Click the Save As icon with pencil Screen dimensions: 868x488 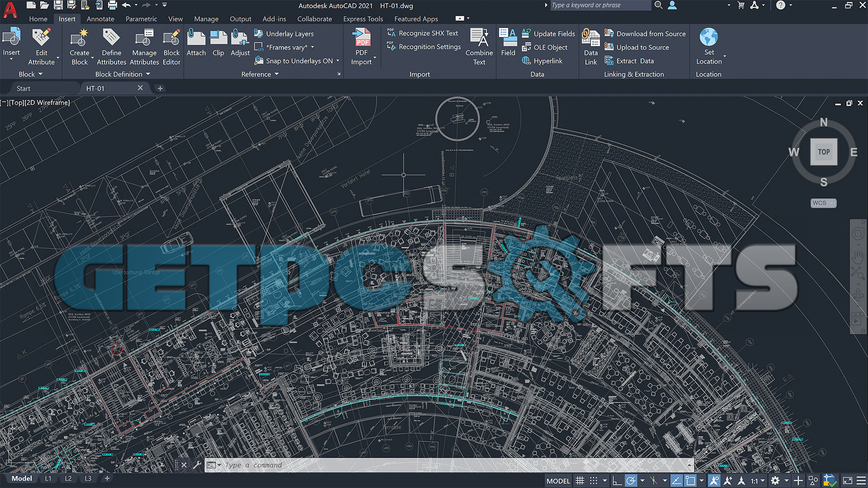(x=71, y=5)
